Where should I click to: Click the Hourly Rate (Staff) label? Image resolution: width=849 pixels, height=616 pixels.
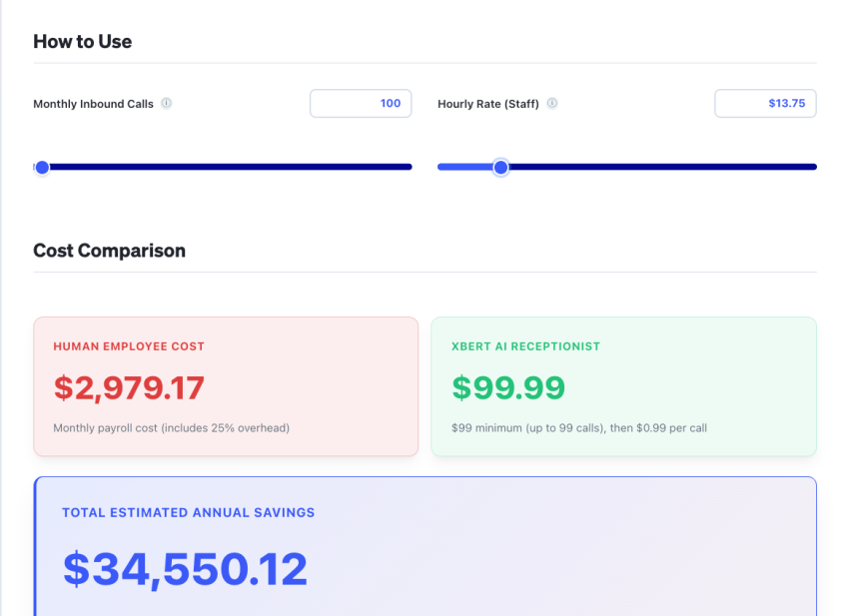coord(489,103)
